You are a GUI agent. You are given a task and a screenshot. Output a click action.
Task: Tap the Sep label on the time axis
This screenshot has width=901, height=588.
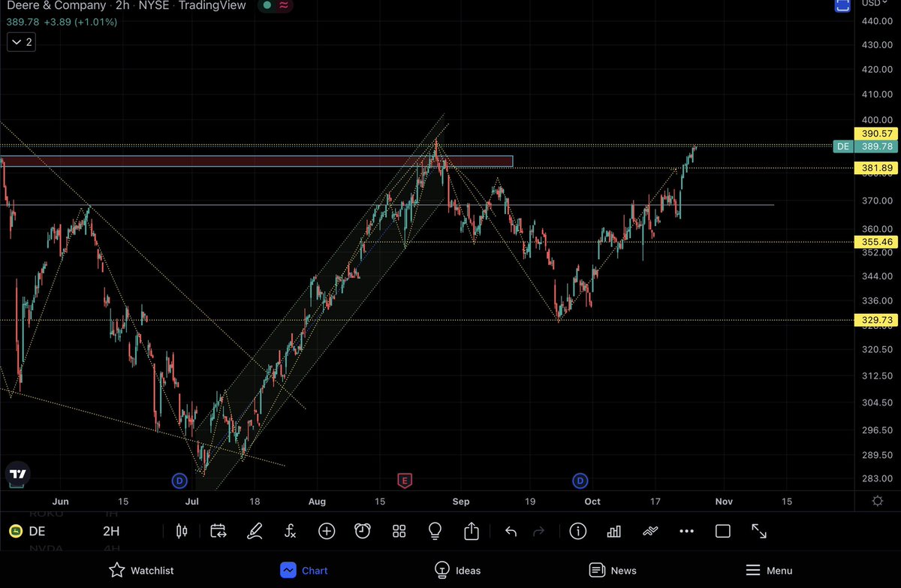click(460, 501)
